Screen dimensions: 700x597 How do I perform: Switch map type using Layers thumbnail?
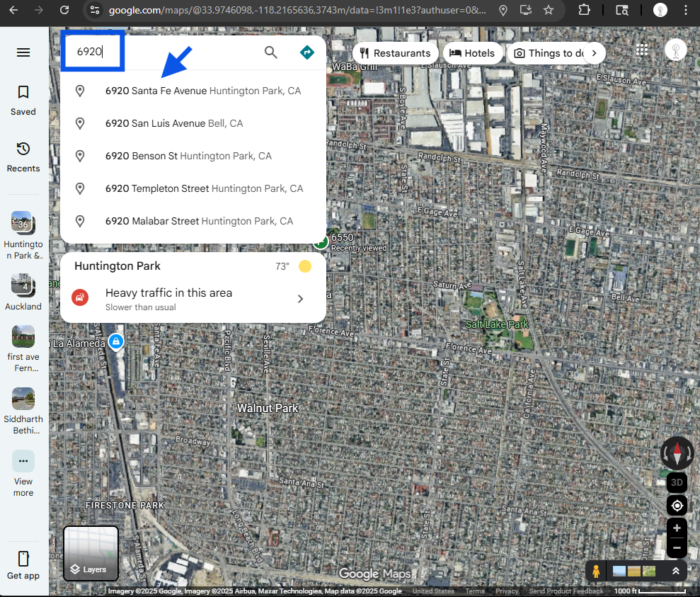(91, 553)
